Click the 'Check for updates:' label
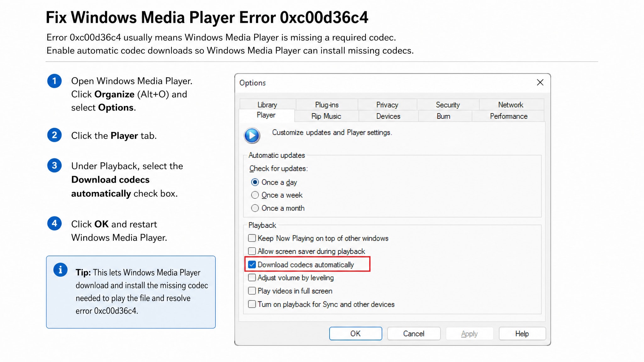The width and height of the screenshot is (644, 362). pyautogui.click(x=279, y=169)
